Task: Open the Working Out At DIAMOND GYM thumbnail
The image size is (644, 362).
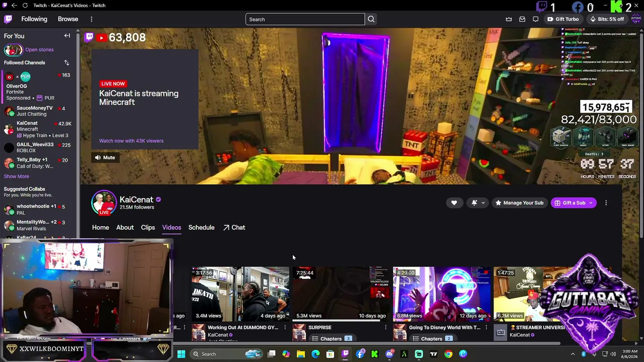Action: click(240, 294)
